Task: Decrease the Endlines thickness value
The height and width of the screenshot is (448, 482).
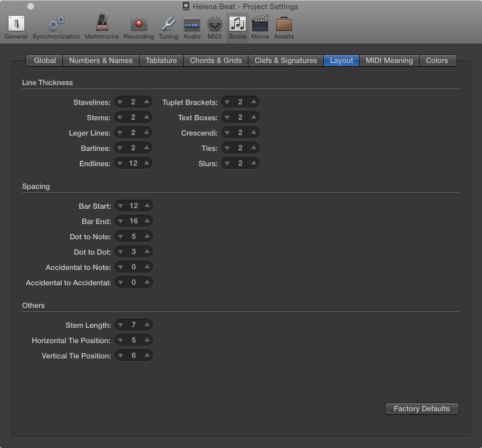Action: pyautogui.click(x=121, y=163)
